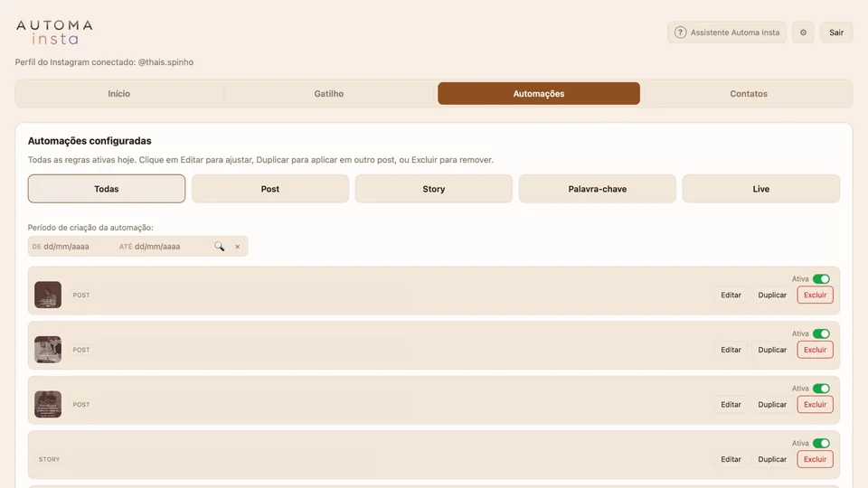Toggle Ativa switch on first POST automation
868x488 pixels.
click(821, 279)
